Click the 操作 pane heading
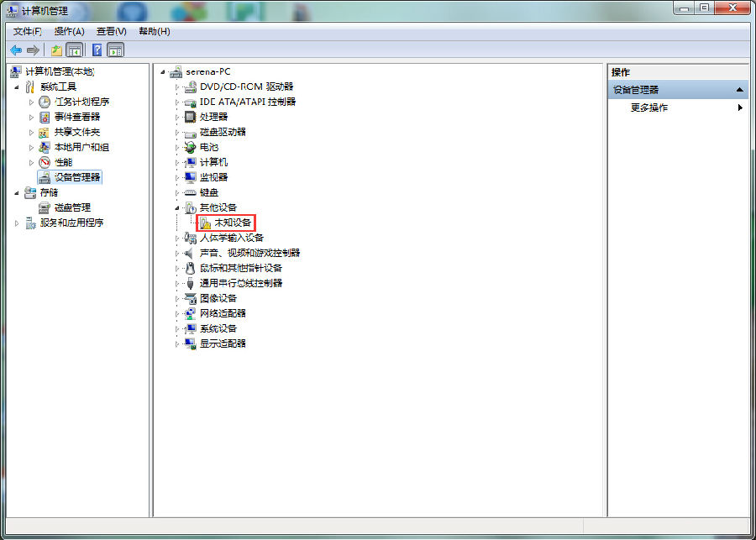The width and height of the screenshot is (756, 540). 621,72
